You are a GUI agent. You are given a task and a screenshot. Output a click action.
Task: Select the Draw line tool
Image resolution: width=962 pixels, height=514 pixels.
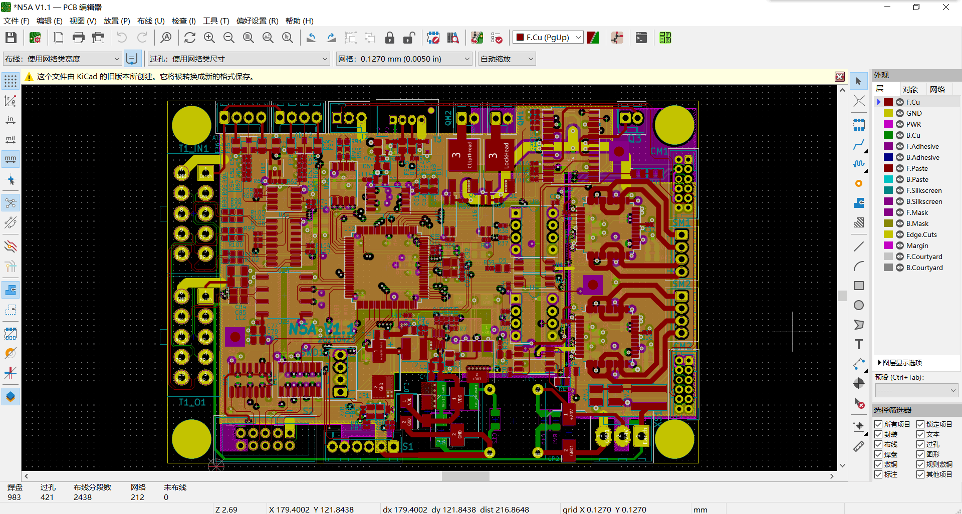point(859,245)
